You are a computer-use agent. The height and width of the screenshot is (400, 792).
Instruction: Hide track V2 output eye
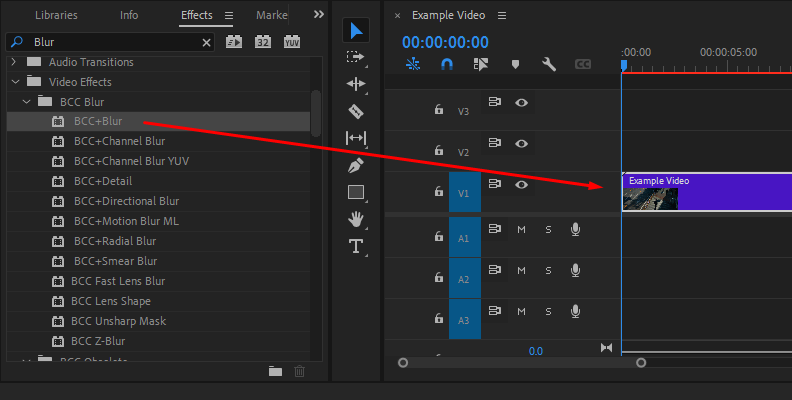point(521,143)
